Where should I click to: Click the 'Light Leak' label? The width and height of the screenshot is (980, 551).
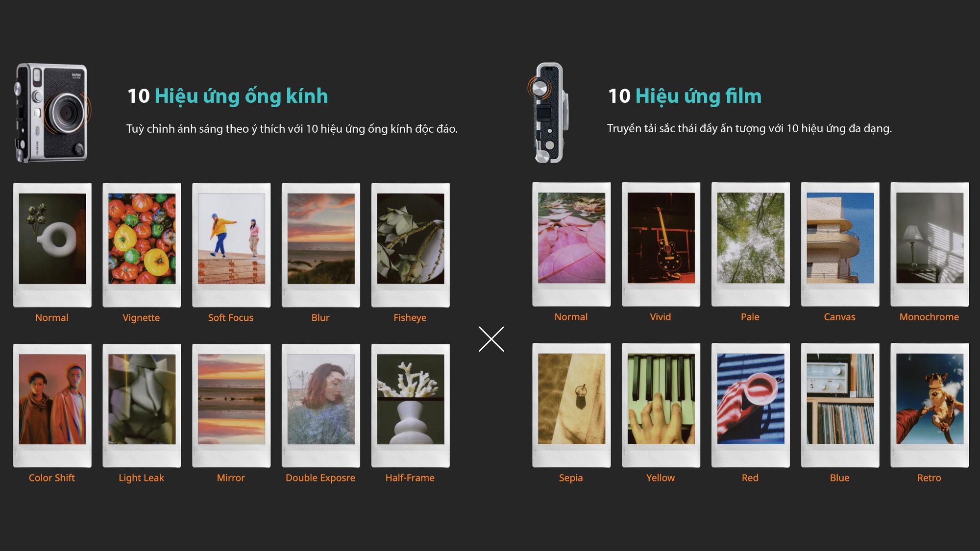click(x=141, y=478)
